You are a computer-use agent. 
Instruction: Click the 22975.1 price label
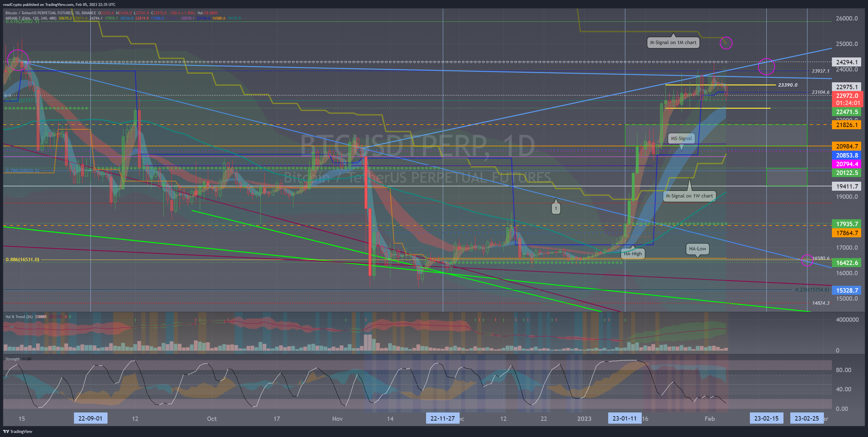(847, 87)
